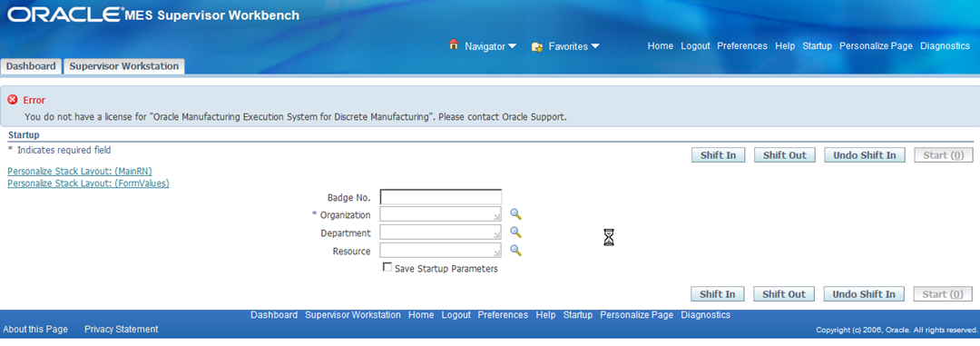Click the Favorites folder icon
The height and width of the screenshot is (346, 980).
[x=536, y=47]
